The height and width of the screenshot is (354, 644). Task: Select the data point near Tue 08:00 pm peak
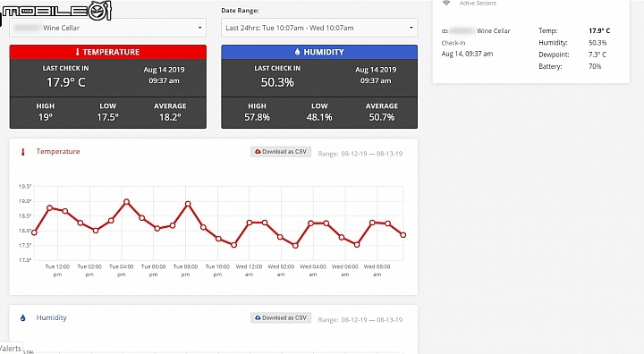[188, 204]
